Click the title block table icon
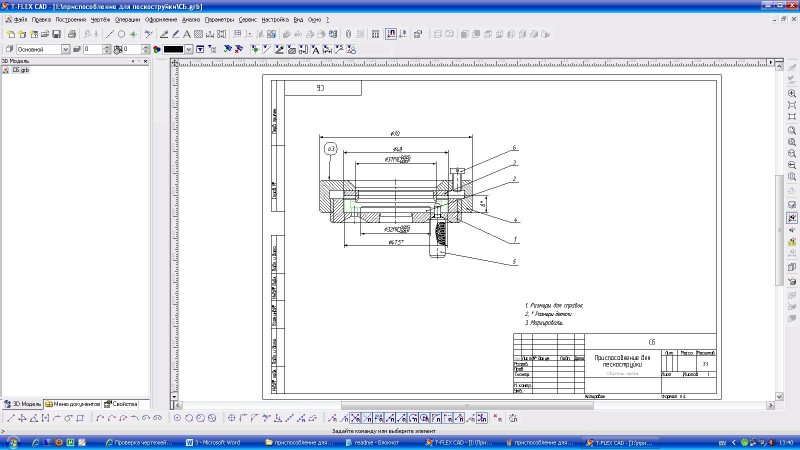Viewport: 800px width, 450px height. (x=376, y=34)
